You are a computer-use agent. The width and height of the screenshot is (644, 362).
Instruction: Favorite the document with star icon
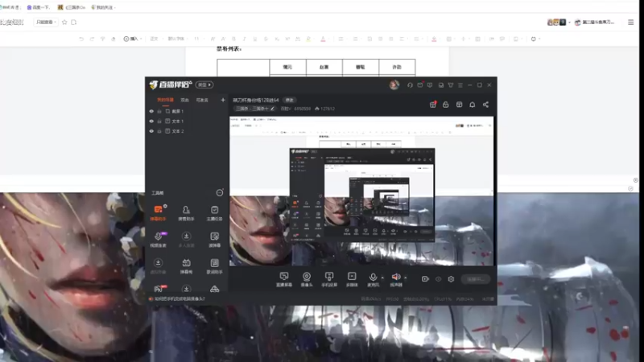pos(64,23)
